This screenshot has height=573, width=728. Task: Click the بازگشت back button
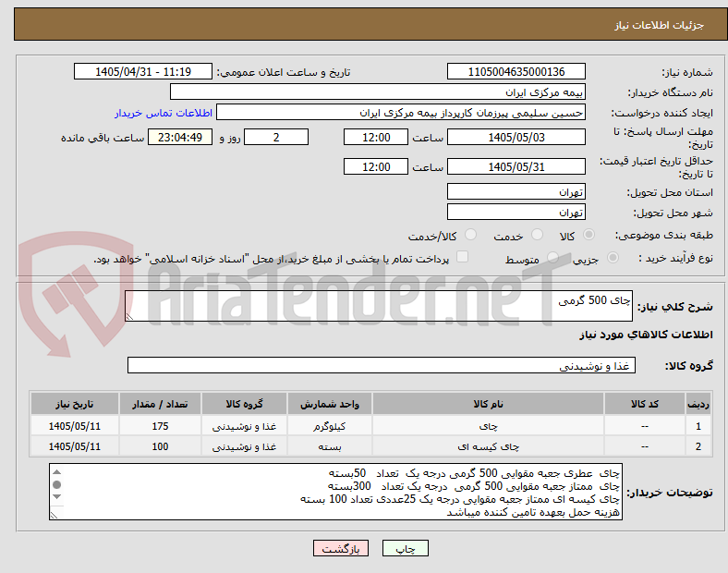341,548
